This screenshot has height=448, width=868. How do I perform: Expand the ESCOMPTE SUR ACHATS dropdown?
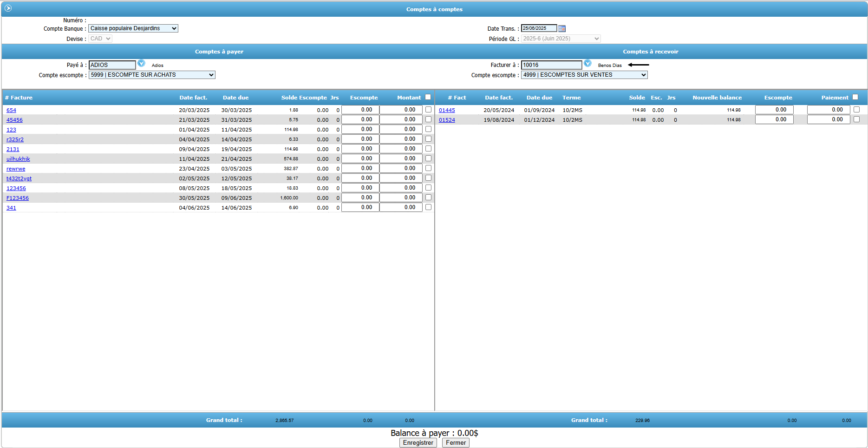click(x=152, y=75)
